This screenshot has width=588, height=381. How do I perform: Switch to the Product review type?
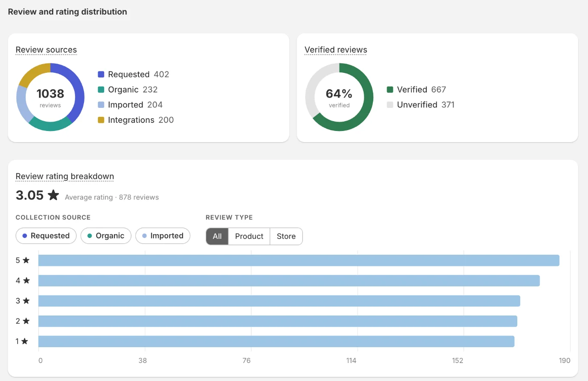(x=249, y=236)
